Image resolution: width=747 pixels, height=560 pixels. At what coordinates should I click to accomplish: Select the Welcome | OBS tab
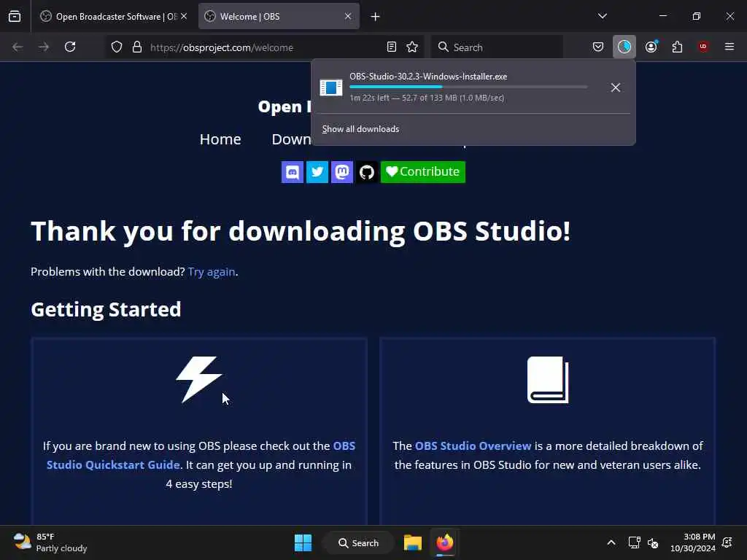(x=279, y=16)
